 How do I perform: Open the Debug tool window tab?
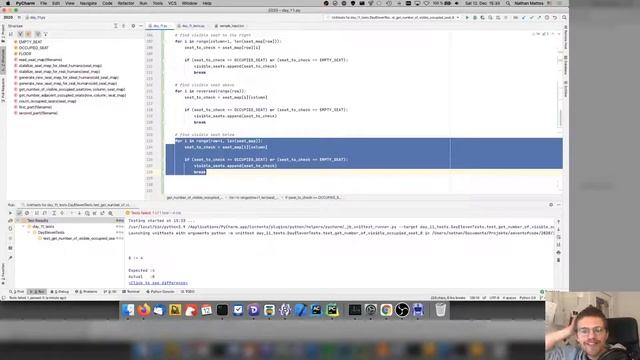[x=60, y=292]
